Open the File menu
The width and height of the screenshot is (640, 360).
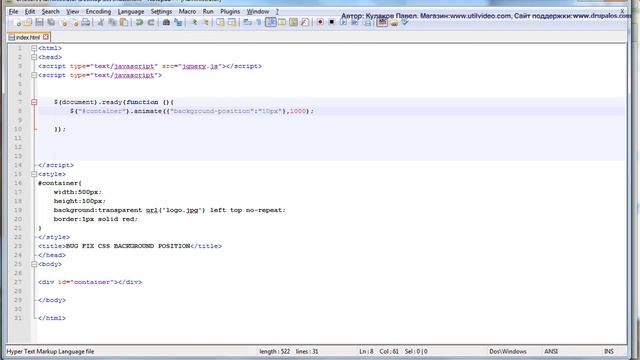(13, 11)
